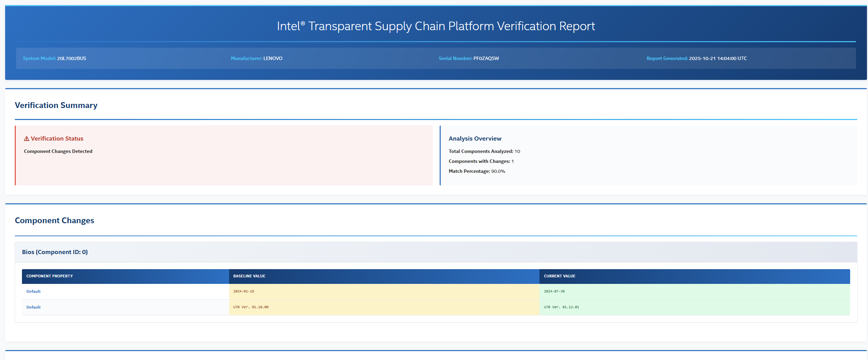Collapse the Bios (Component ID: 0) panel
The image size is (868, 360).
(55, 252)
